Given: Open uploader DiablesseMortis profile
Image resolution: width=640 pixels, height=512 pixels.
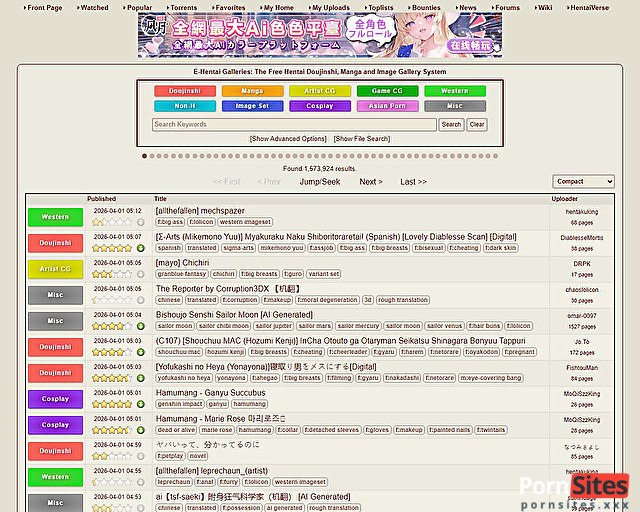Looking at the screenshot, I should coord(582,238).
